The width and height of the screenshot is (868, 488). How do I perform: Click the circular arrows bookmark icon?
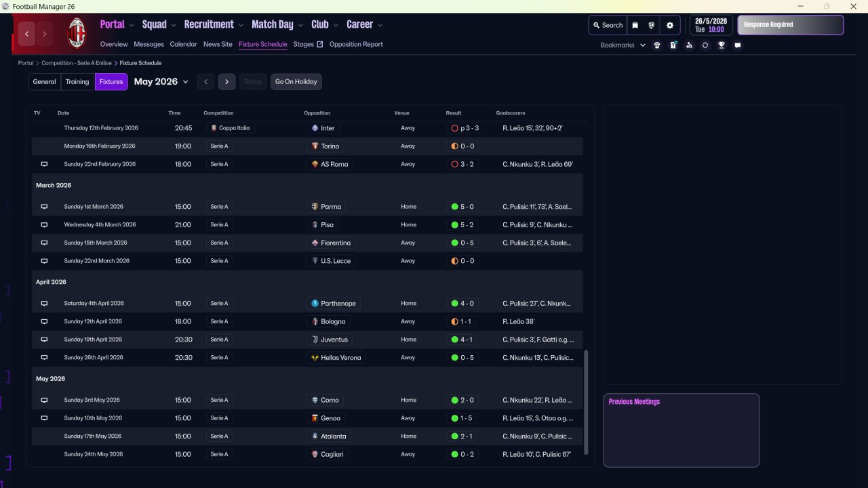tap(705, 45)
